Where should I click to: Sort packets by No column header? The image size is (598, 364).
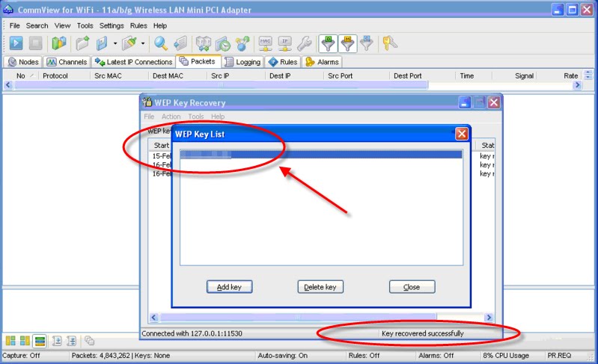tap(21, 75)
